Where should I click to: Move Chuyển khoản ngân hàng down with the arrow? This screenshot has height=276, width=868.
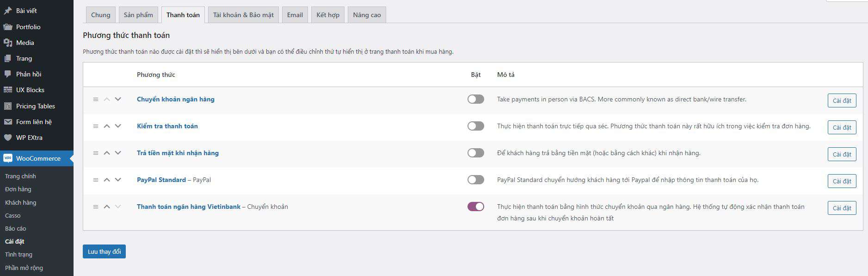pos(118,99)
